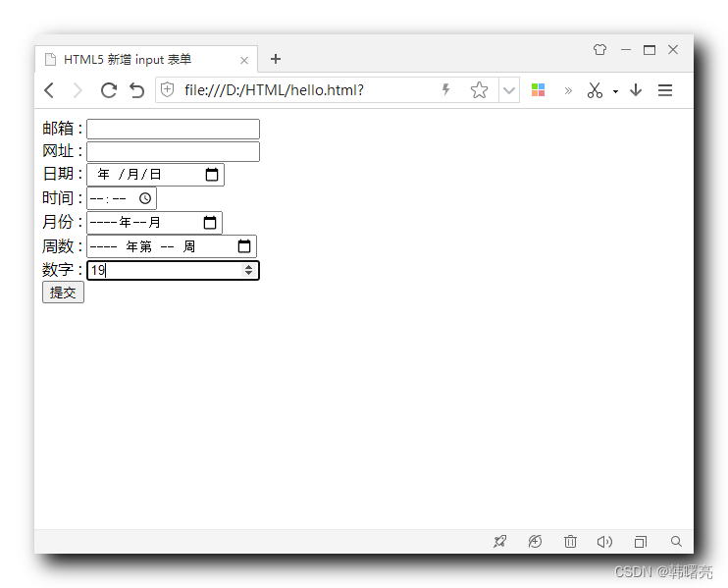
Task: Click the rocket accelerator icon in status bar
Action: pos(500,541)
